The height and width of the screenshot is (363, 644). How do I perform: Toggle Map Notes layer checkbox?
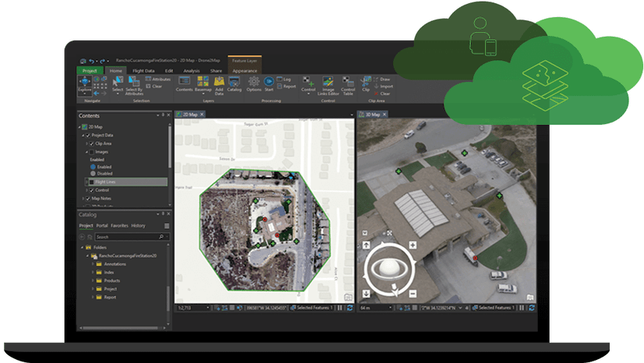coord(88,198)
